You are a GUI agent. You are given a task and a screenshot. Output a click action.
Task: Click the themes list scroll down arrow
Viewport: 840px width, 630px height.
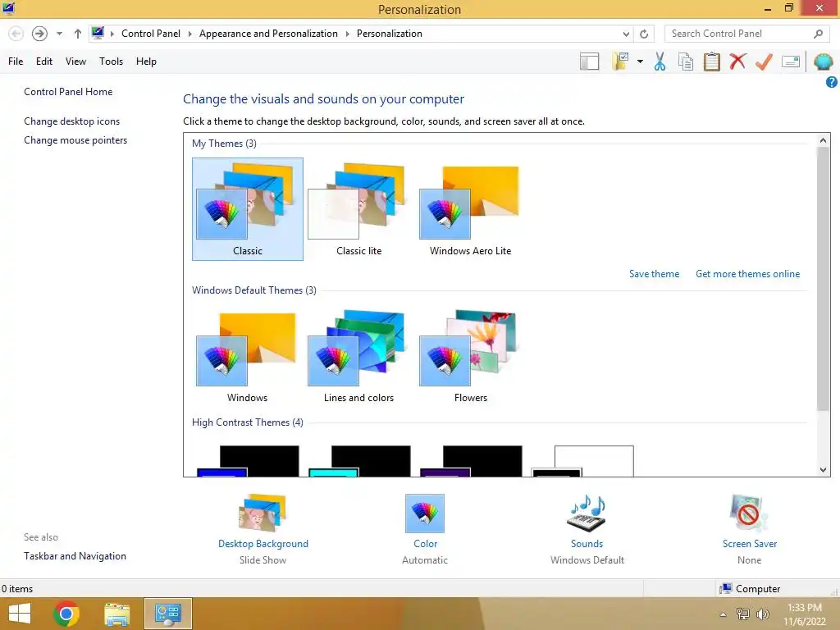[x=823, y=470]
